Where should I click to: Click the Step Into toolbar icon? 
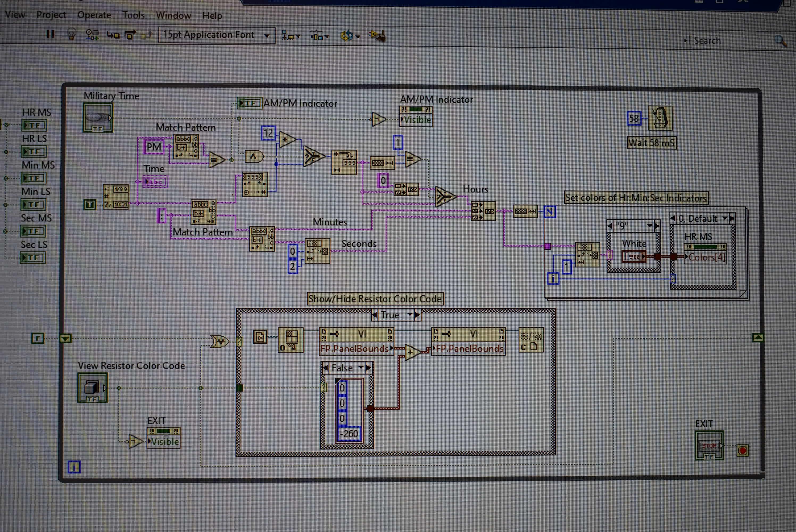(113, 35)
